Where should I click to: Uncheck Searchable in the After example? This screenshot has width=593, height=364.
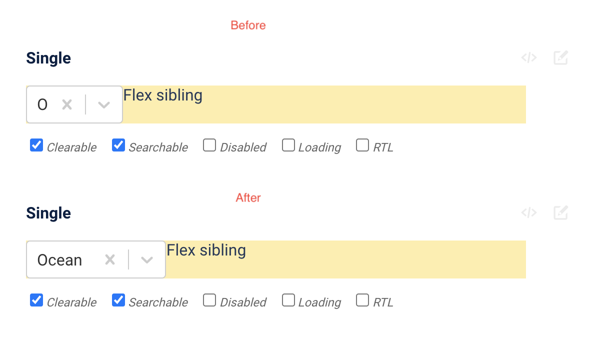118,300
